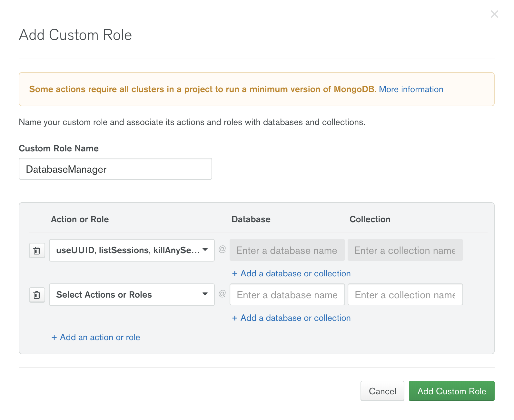The height and width of the screenshot is (420, 514).
Task: Delete the empty Select Actions row
Action: click(37, 295)
